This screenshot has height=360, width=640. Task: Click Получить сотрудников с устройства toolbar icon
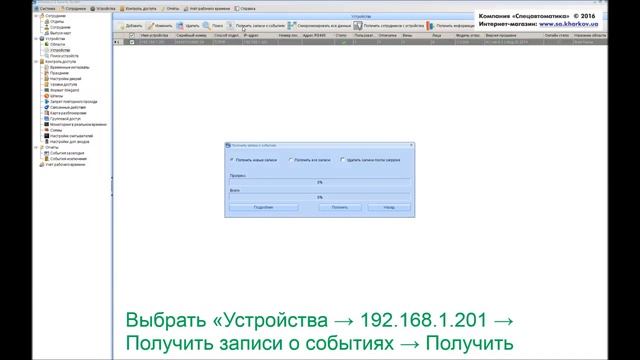(358, 26)
